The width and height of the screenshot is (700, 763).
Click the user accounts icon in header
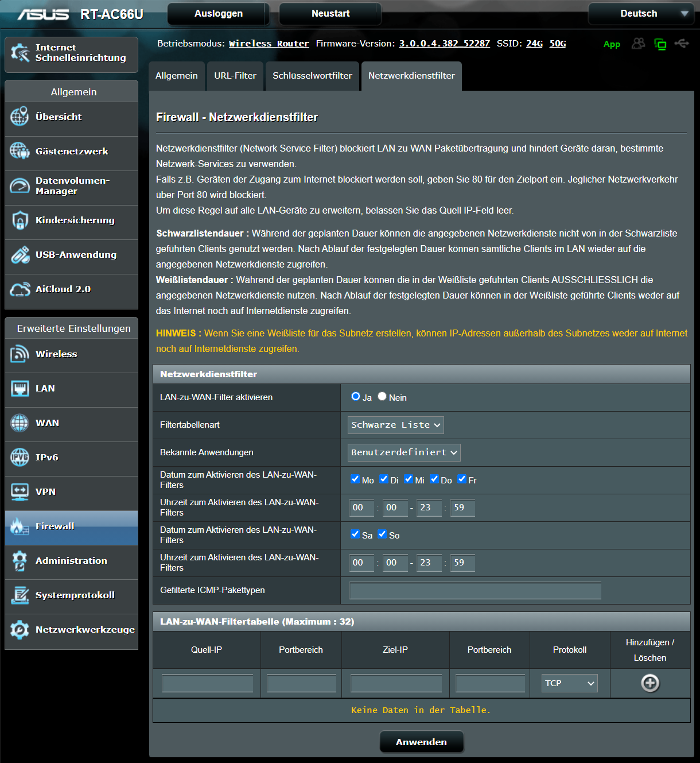tap(638, 44)
